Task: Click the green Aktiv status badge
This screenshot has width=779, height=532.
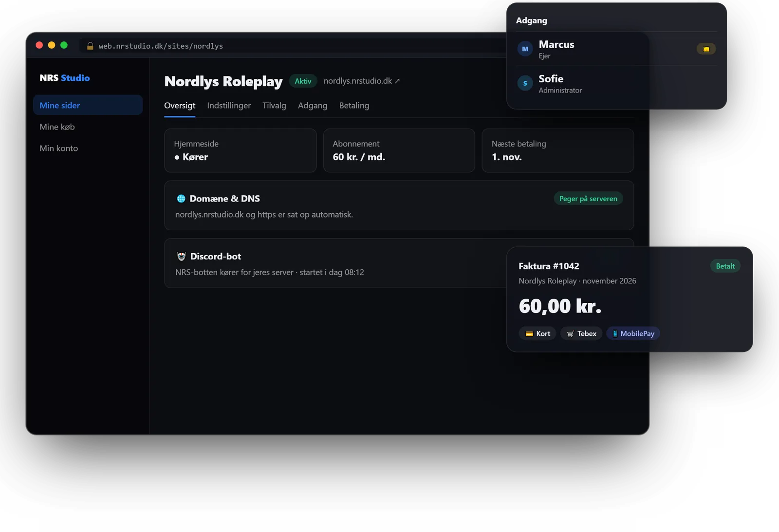Action: 303,81
